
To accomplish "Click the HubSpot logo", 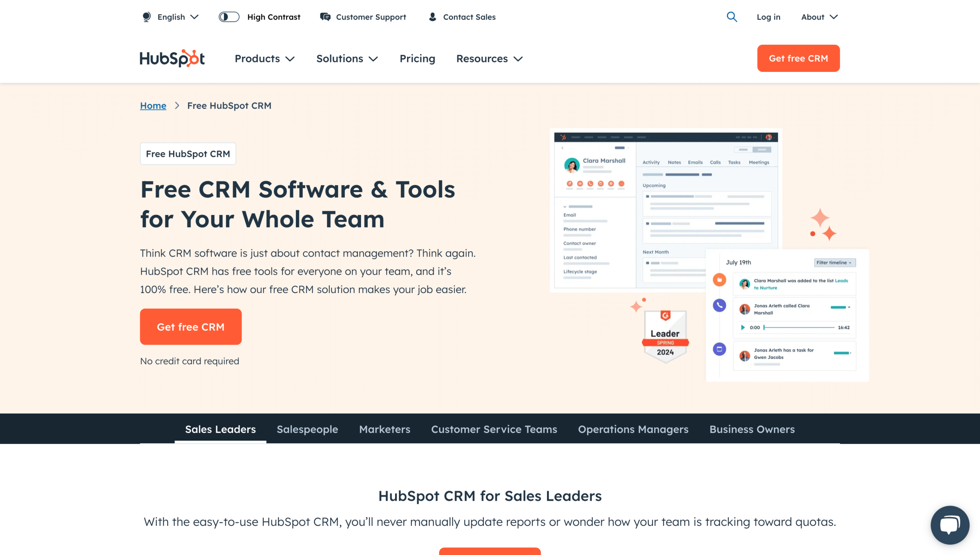I will pos(172,58).
